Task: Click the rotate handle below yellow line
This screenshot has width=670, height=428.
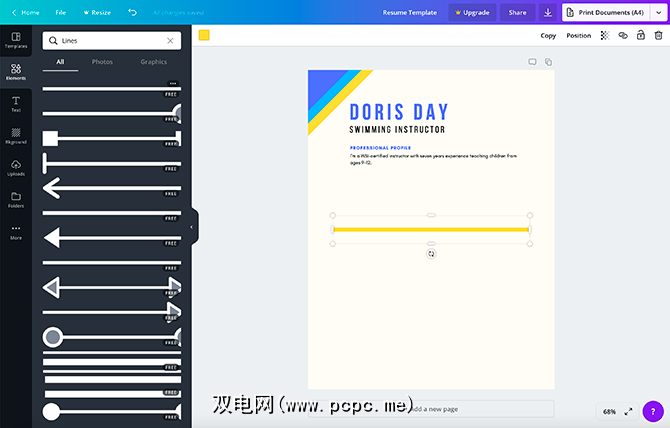Action: coord(431,254)
